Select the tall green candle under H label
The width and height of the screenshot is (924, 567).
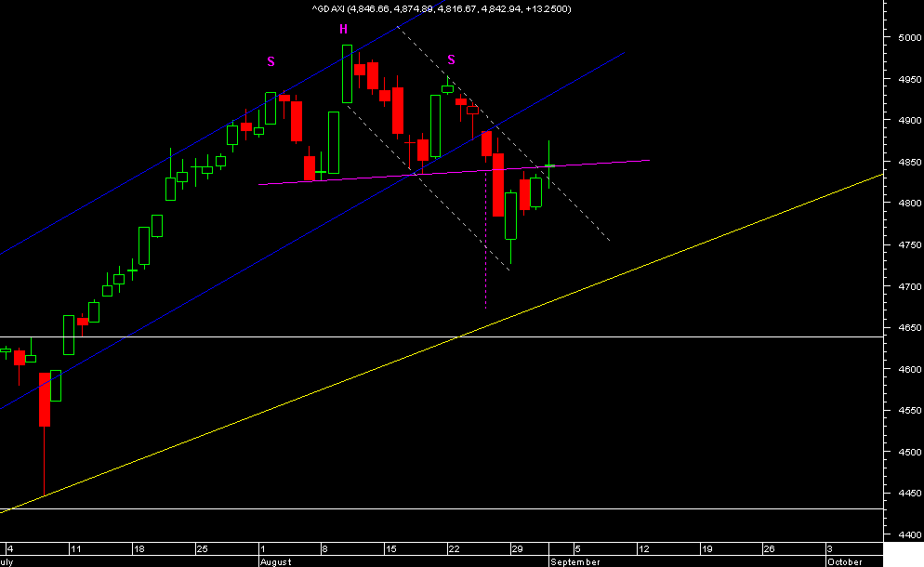click(347, 73)
